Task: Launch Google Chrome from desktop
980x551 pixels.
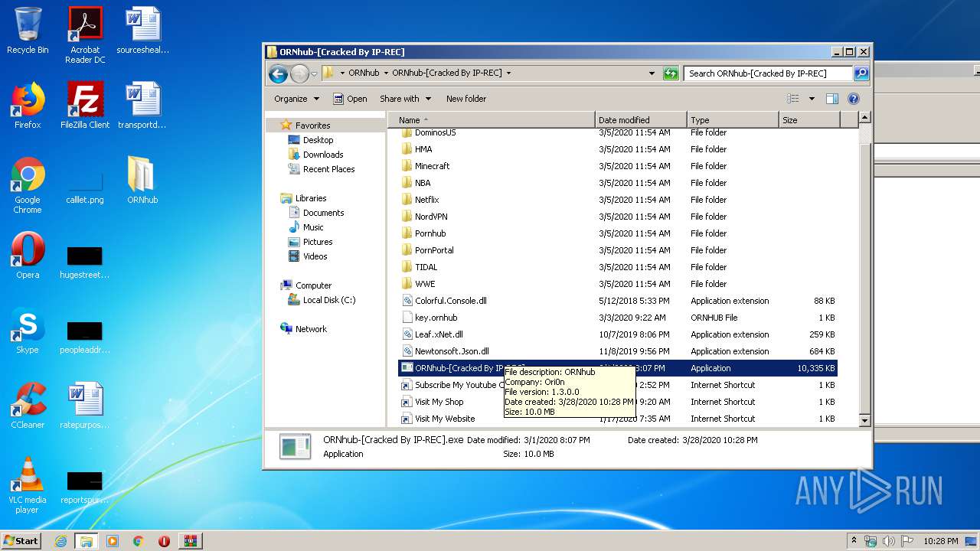Action: (28, 185)
